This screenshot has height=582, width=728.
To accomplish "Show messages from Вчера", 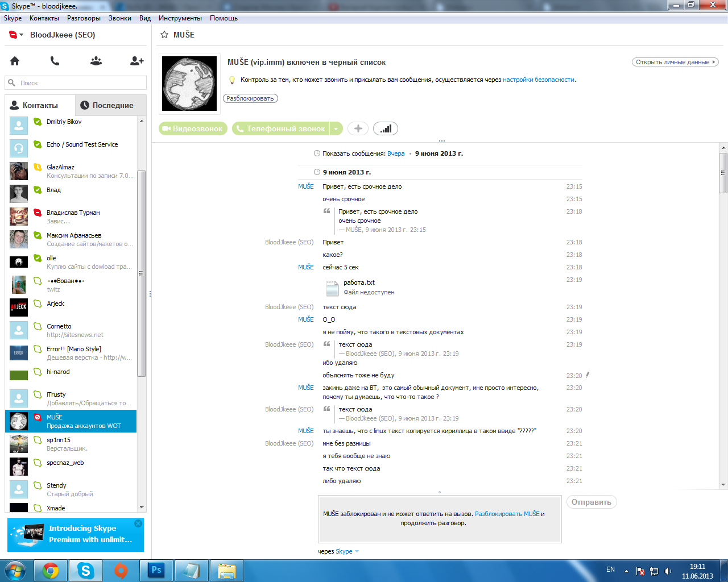I will coord(396,153).
